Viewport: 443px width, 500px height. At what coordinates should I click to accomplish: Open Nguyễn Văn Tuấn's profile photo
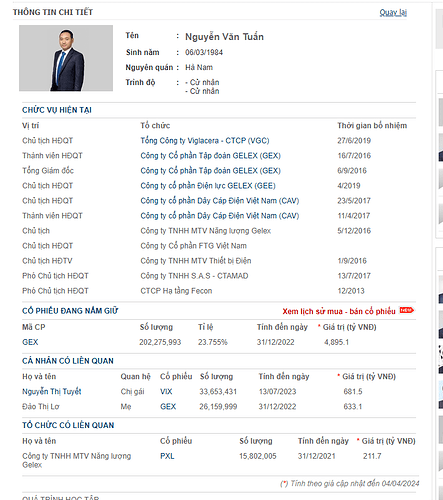point(66,58)
